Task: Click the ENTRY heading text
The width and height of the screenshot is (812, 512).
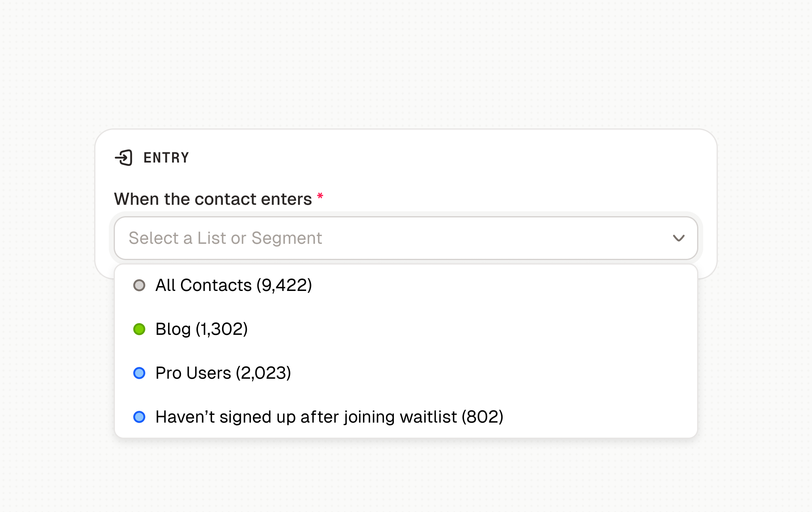Action: coord(166,158)
